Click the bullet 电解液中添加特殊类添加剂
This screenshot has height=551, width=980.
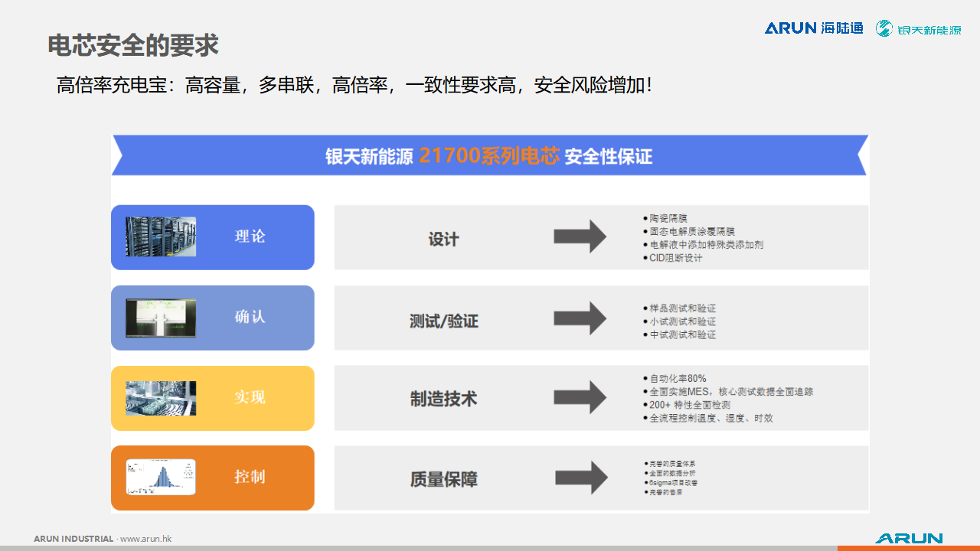point(703,245)
